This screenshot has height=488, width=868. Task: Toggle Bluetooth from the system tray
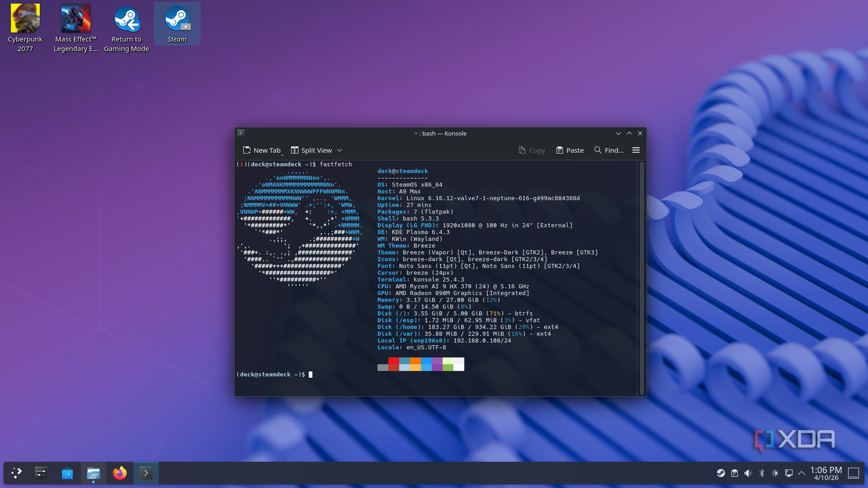[x=762, y=473]
